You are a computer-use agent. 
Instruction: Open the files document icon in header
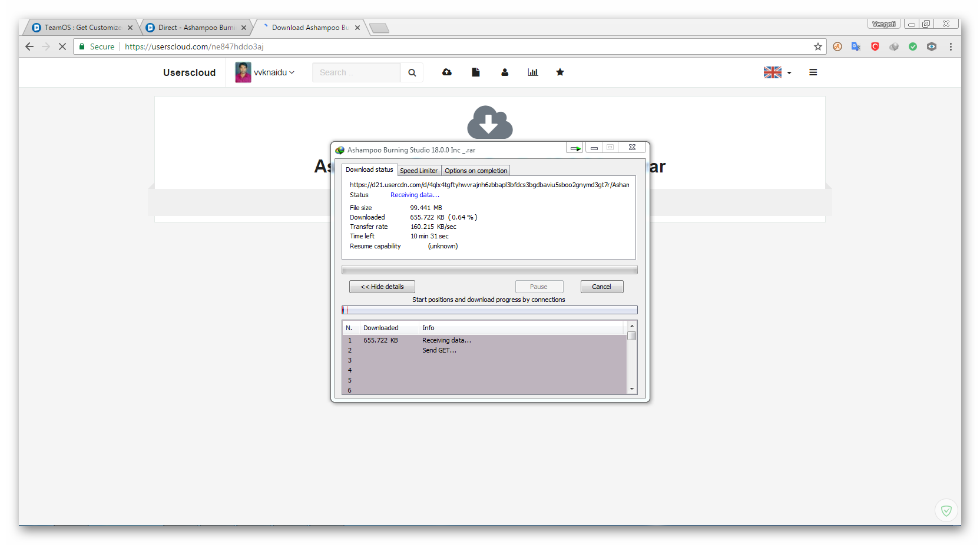(476, 72)
